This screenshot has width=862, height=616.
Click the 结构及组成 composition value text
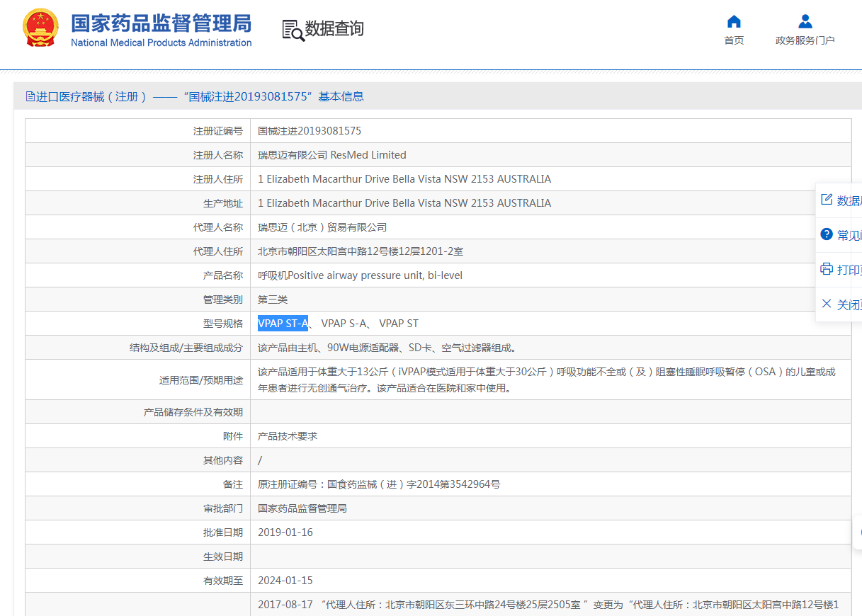coord(387,348)
